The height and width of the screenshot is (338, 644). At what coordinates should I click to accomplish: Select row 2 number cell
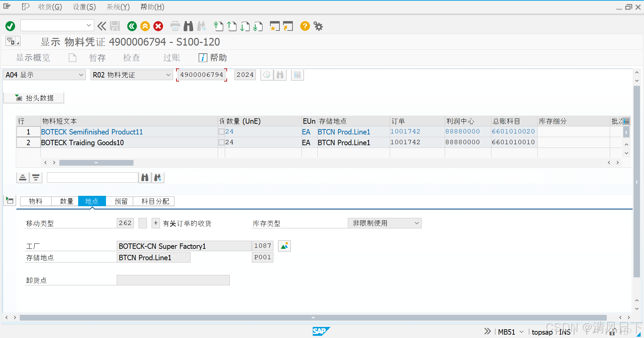tap(29, 143)
